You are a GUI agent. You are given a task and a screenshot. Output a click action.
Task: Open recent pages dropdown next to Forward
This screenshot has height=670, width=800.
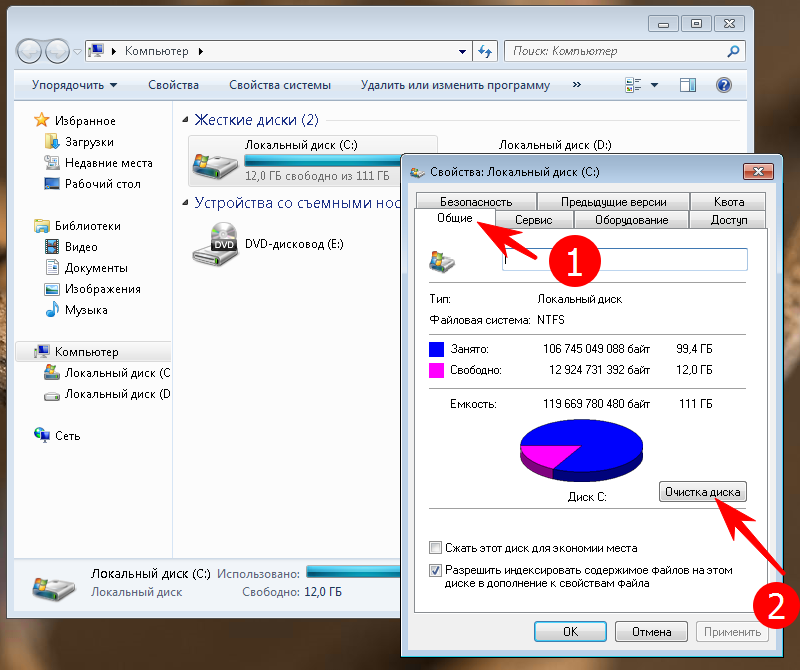[x=77, y=52]
